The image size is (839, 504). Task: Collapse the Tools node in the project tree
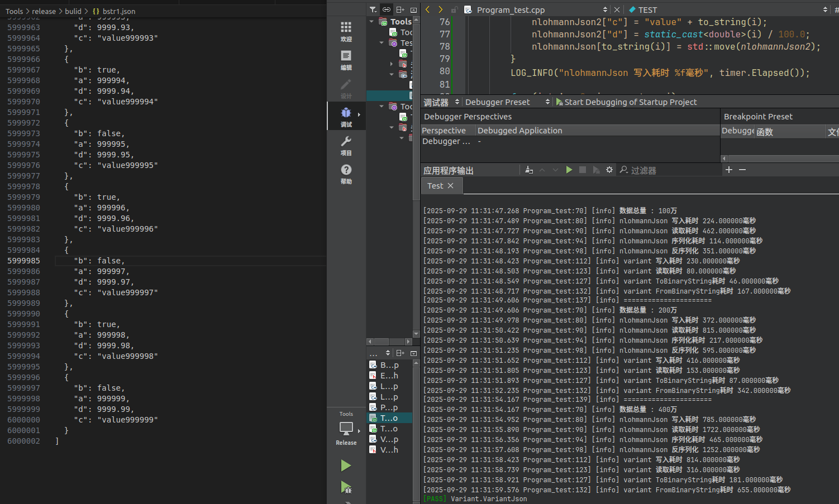(371, 21)
